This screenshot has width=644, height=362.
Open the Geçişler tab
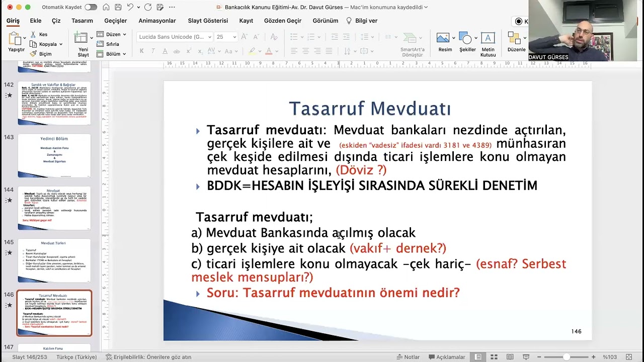click(115, 21)
